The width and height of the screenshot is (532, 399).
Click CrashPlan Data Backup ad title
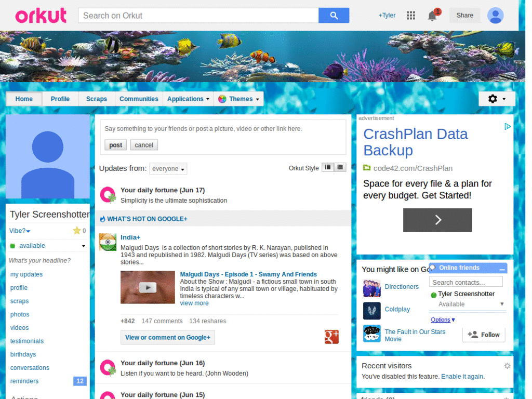[415, 142]
